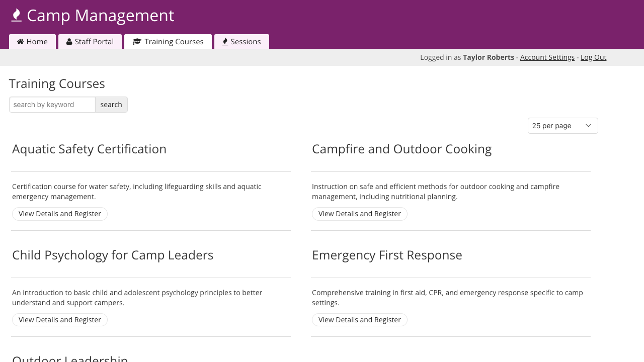Screen dimensions: 644x362
Task: View details for Aquatic Safety Certification
Action: click(60, 214)
